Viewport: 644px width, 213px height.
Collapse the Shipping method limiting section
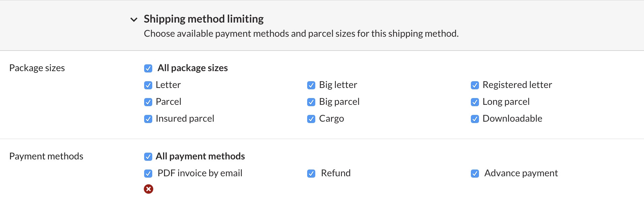[134, 20]
